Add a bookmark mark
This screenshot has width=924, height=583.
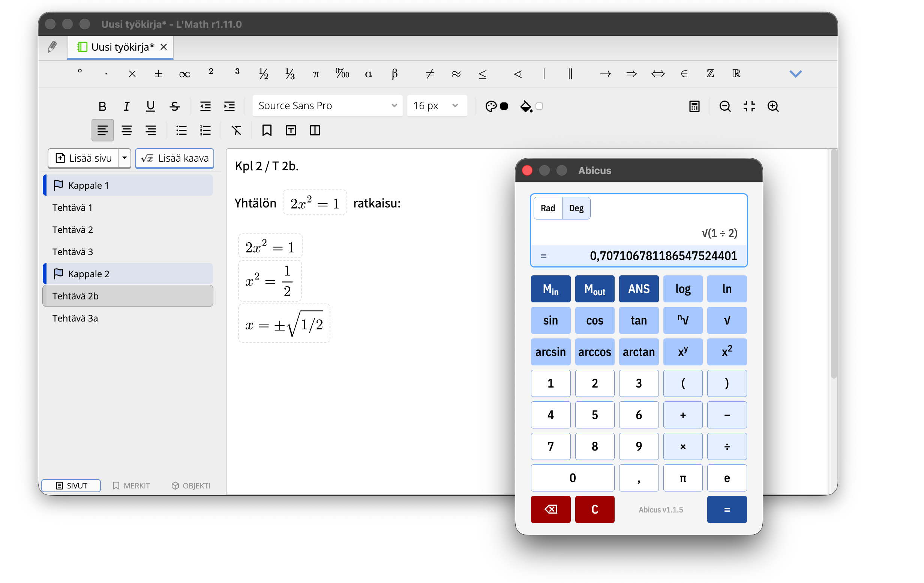coord(267,131)
